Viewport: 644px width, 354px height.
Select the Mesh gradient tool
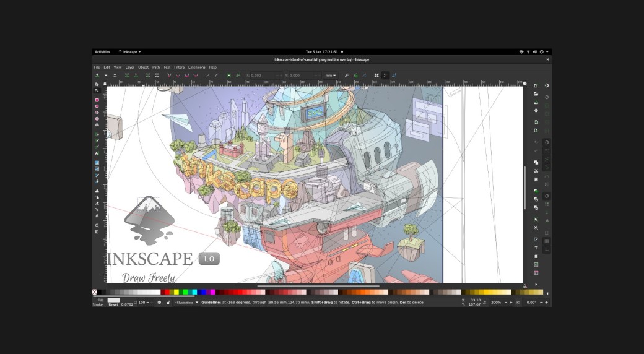coord(97,169)
